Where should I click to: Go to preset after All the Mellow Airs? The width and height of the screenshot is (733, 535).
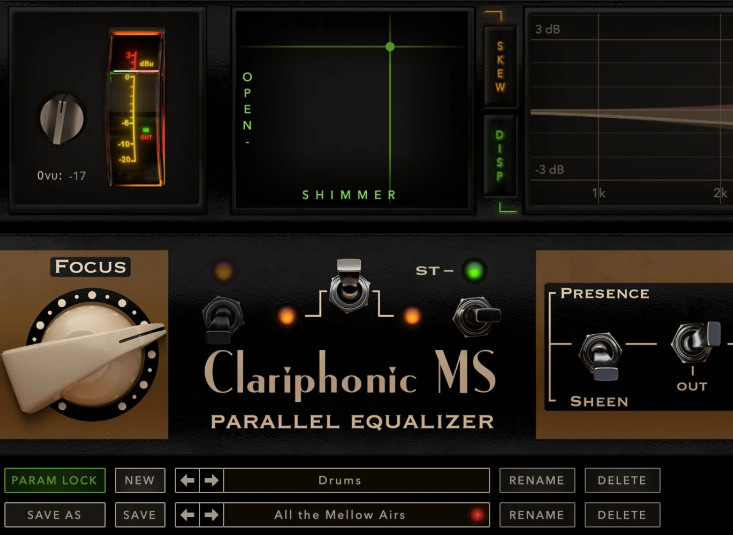[x=211, y=516]
